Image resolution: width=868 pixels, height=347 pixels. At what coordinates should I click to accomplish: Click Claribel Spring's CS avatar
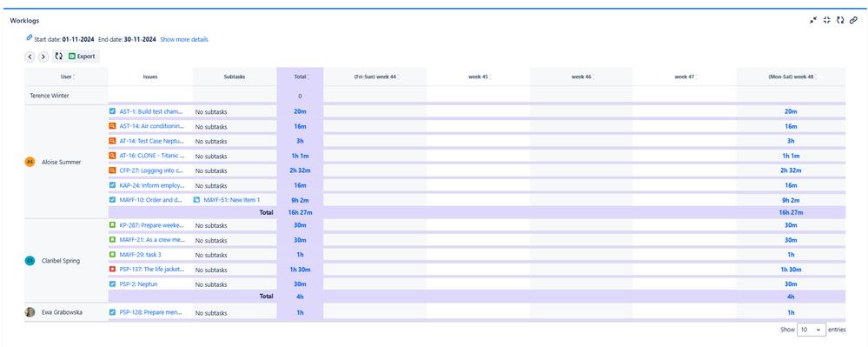(30, 261)
